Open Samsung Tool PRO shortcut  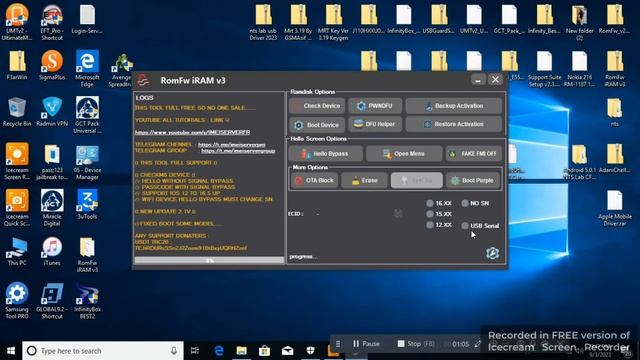pyautogui.click(x=17, y=301)
